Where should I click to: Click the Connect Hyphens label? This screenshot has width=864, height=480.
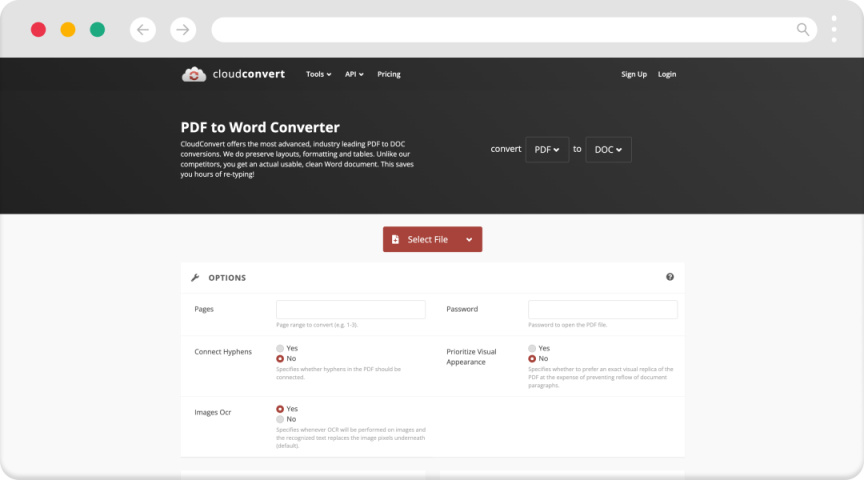[x=223, y=352]
